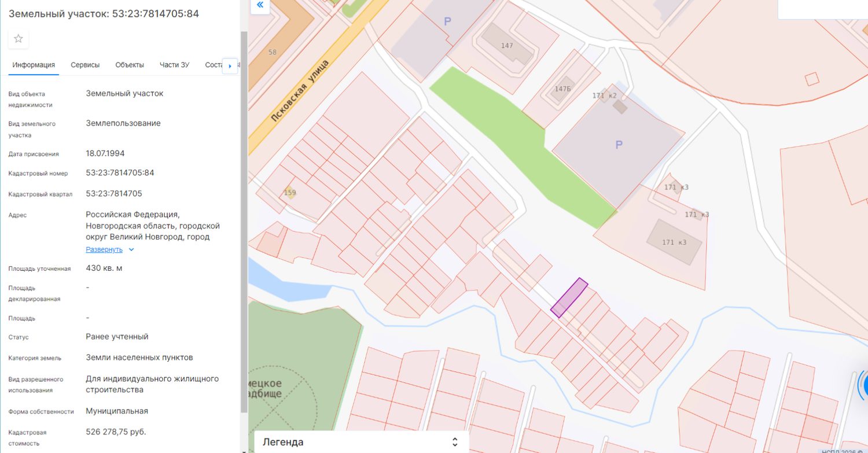The width and height of the screenshot is (868, 453).
Task: Click building number 147 on map
Action: click(507, 46)
